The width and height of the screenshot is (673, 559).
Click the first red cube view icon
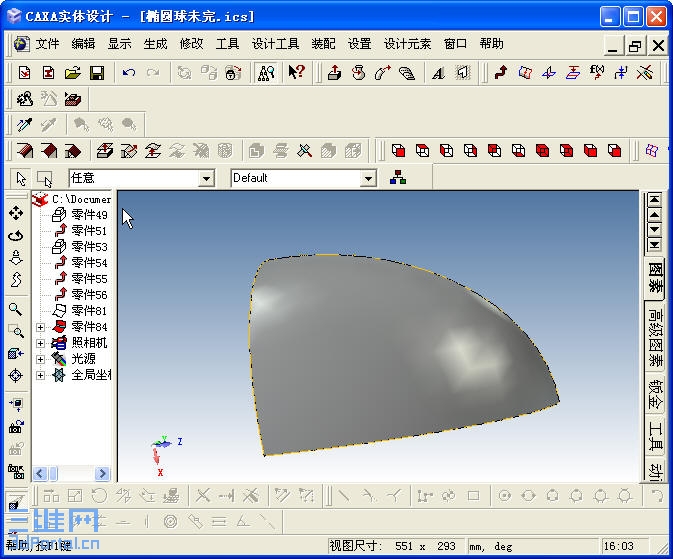398,151
